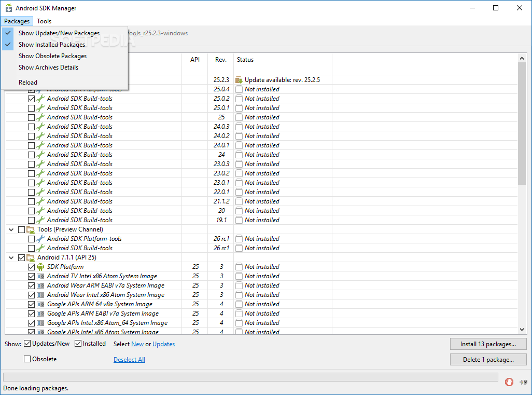Screen dimensions: 532x395
Task: Click the New selection link
Action: (x=137, y=344)
